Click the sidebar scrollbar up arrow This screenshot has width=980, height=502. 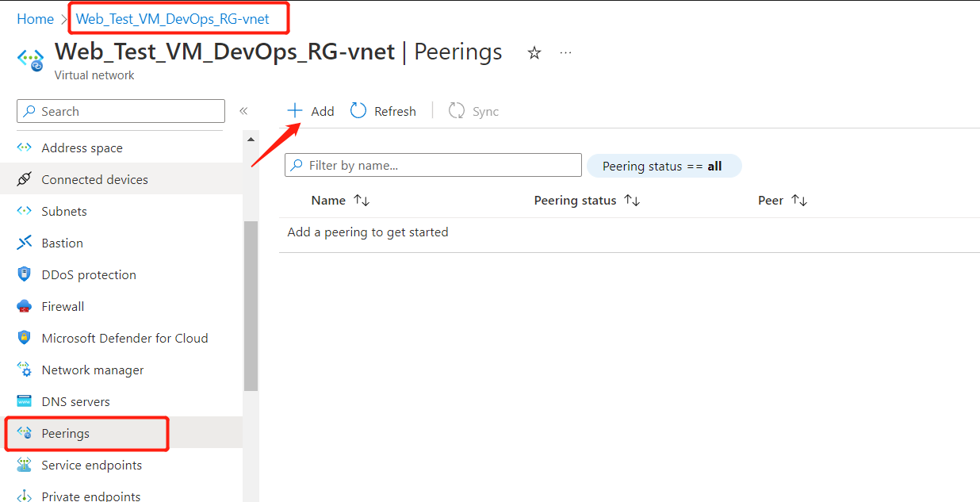coord(251,140)
